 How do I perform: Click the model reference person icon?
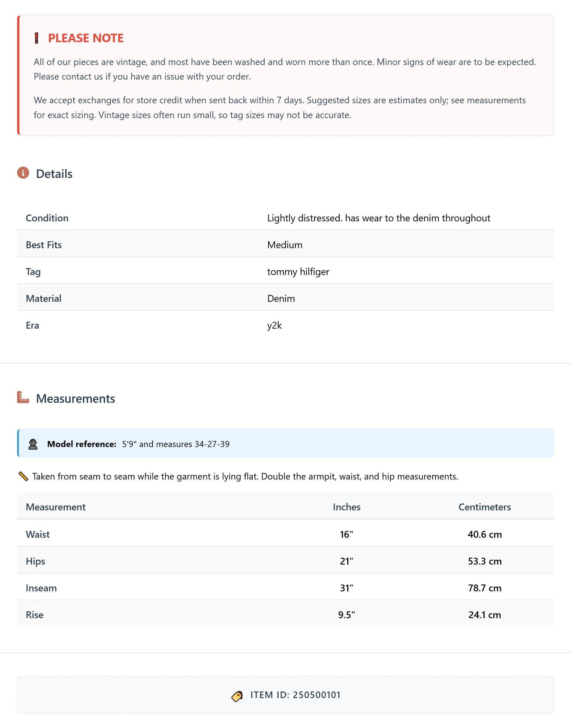33,444
